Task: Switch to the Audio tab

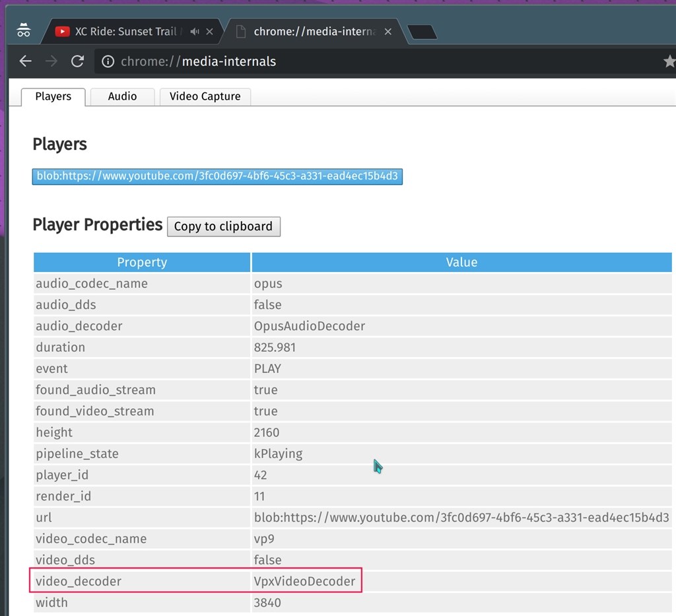Action: click(x=122, y=96)
